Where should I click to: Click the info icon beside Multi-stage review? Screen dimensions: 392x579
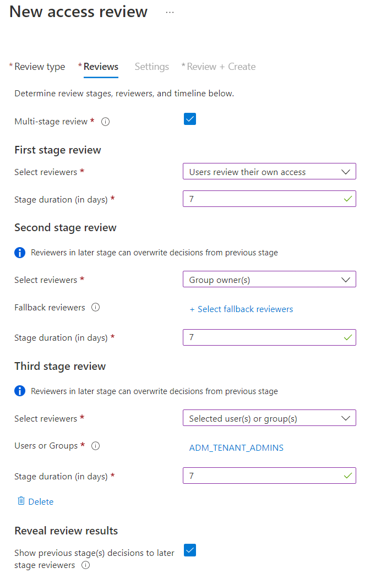[105, 122]
